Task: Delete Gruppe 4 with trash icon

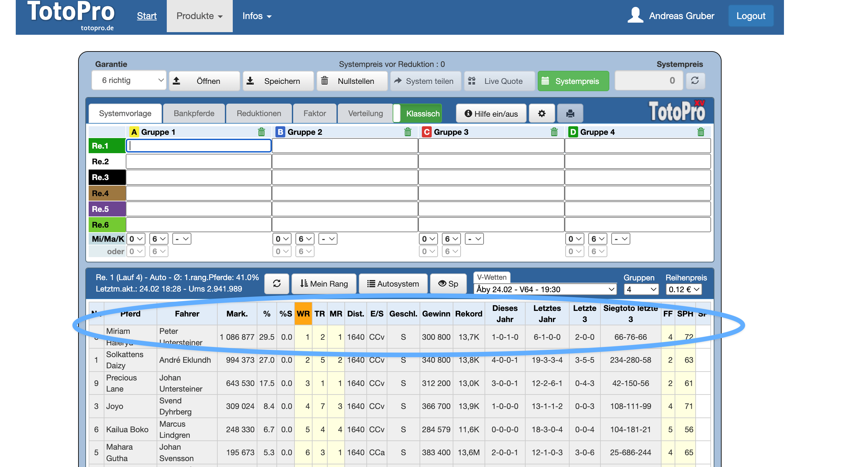Action: coord(700,132)
